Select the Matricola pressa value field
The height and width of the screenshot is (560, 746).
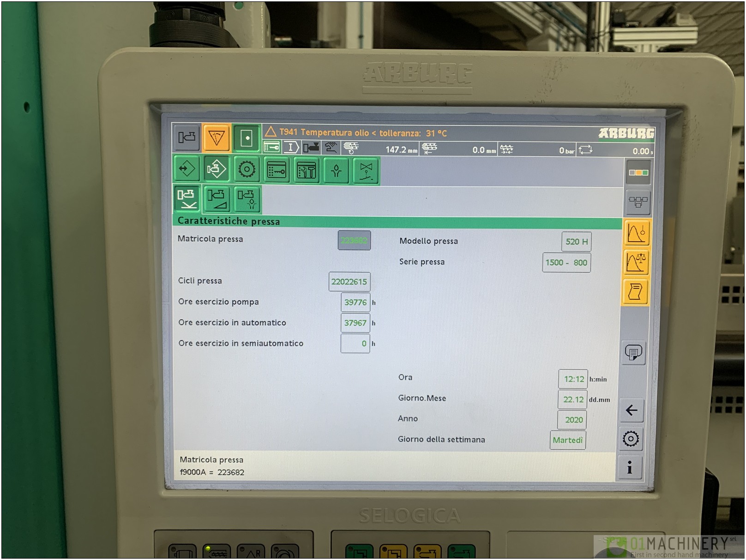tap(354, 240)
